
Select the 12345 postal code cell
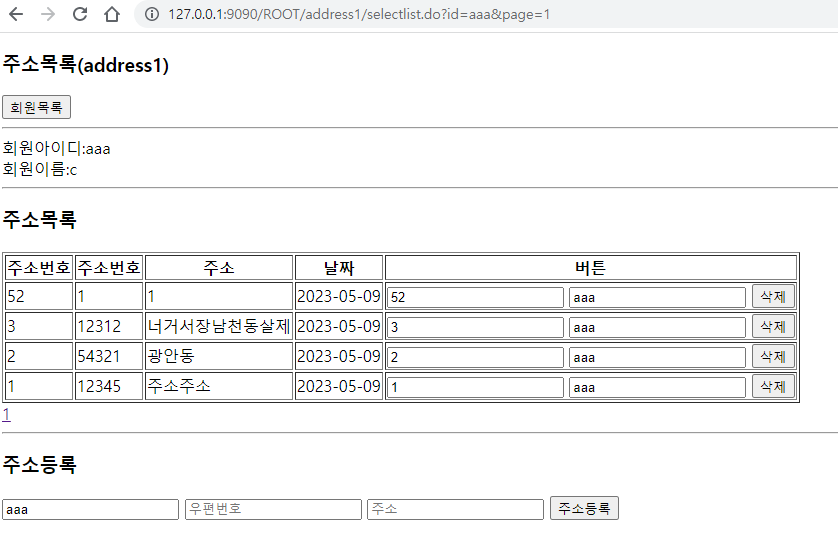click(x=109, y=386)
